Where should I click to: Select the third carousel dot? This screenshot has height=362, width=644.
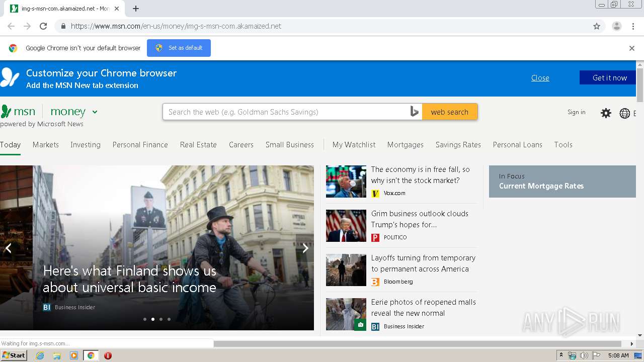pos(161,319)
